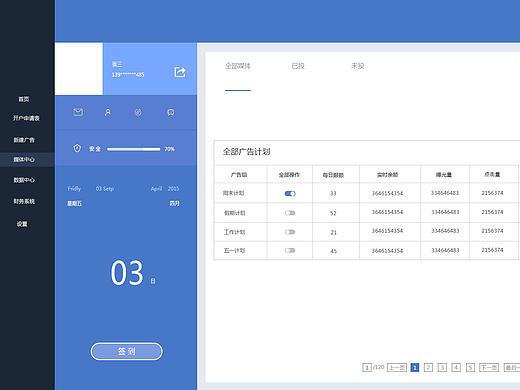Go to 首页 in the sidebar
Viewport: 520px width, 390px height.
24,99
